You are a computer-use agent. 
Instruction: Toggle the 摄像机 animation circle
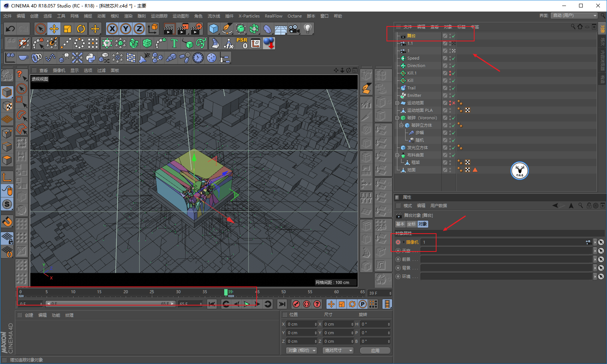(398, 242)
